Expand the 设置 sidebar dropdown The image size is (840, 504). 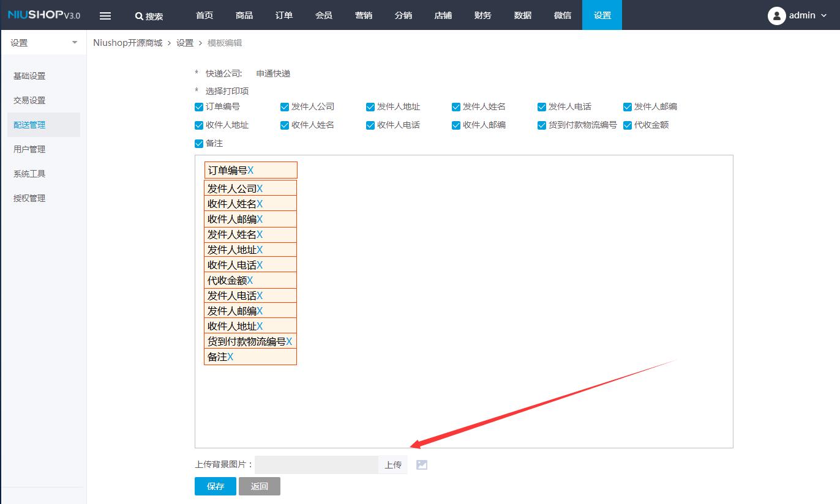pyautogui.click(x=75, y=43)
